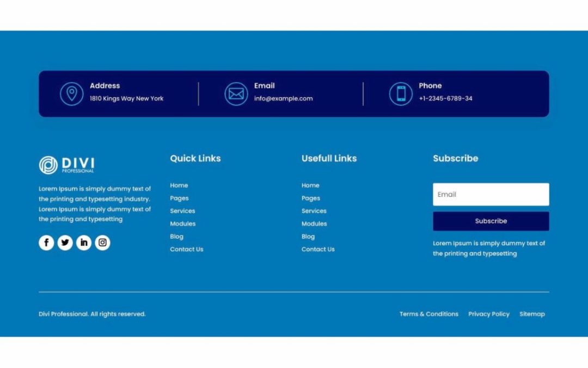The image size is (588, 368).
Task: Open the Privacy Policy link
Action: 489,314
